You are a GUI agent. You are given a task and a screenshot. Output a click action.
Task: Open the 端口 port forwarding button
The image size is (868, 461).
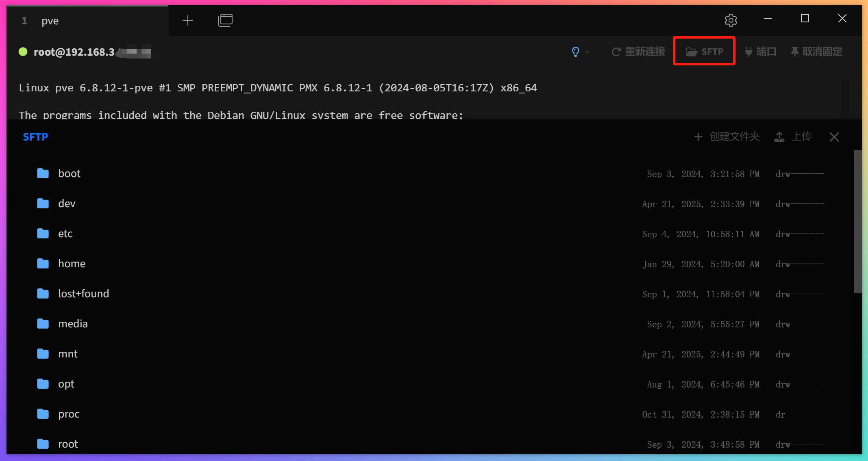[x=760, y=52]
